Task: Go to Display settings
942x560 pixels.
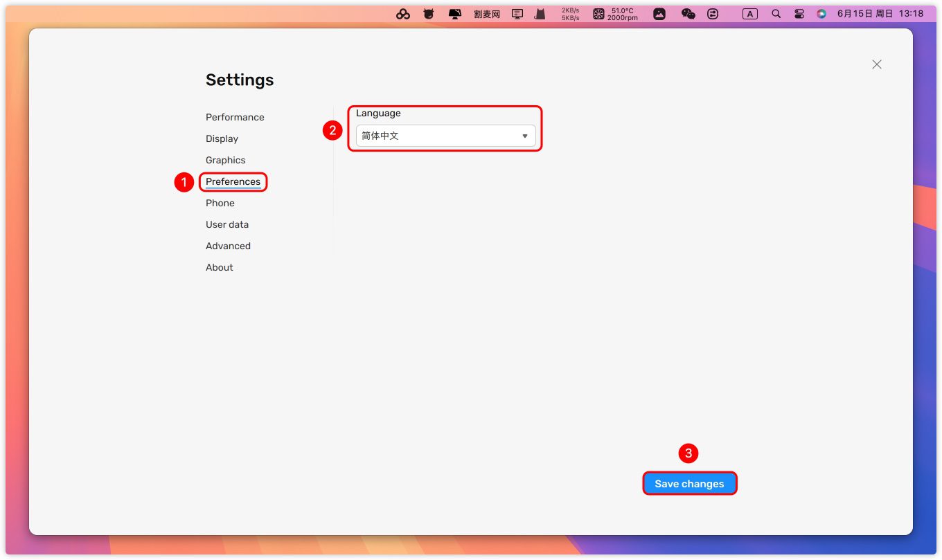Action: pyautogui.click(x=222, y=138)
